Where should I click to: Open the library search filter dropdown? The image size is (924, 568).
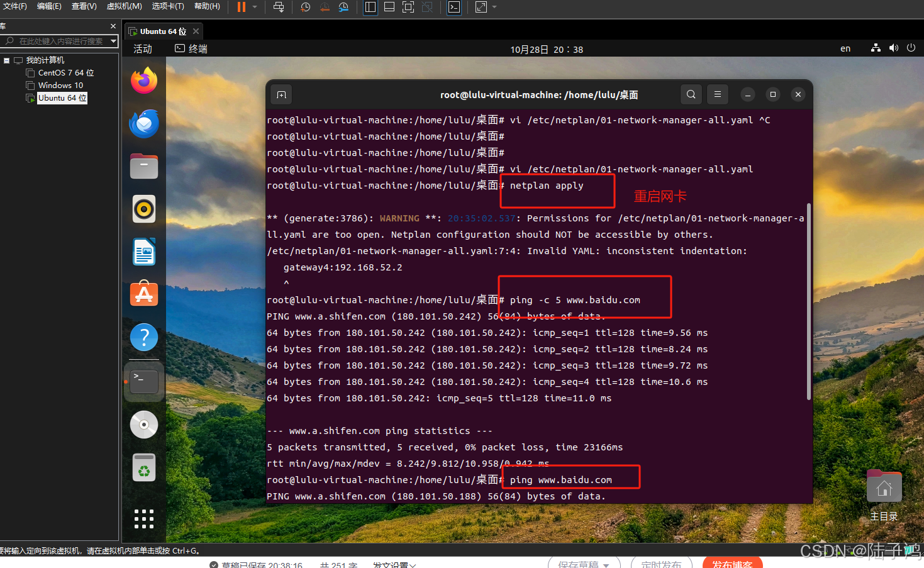pyautogui.click(x=113, y=40)
